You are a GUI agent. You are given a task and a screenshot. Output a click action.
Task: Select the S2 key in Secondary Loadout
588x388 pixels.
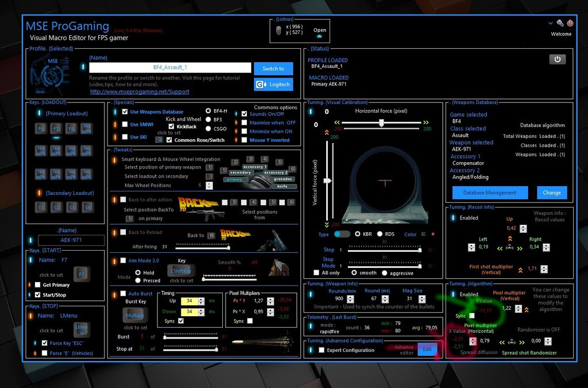click(56, 207)
